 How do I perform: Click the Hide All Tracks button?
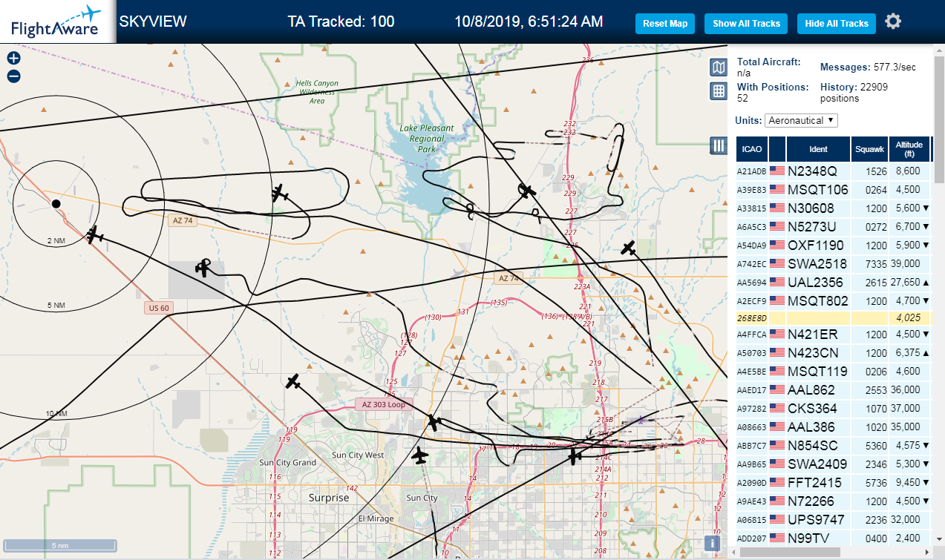tap(837, 24)
